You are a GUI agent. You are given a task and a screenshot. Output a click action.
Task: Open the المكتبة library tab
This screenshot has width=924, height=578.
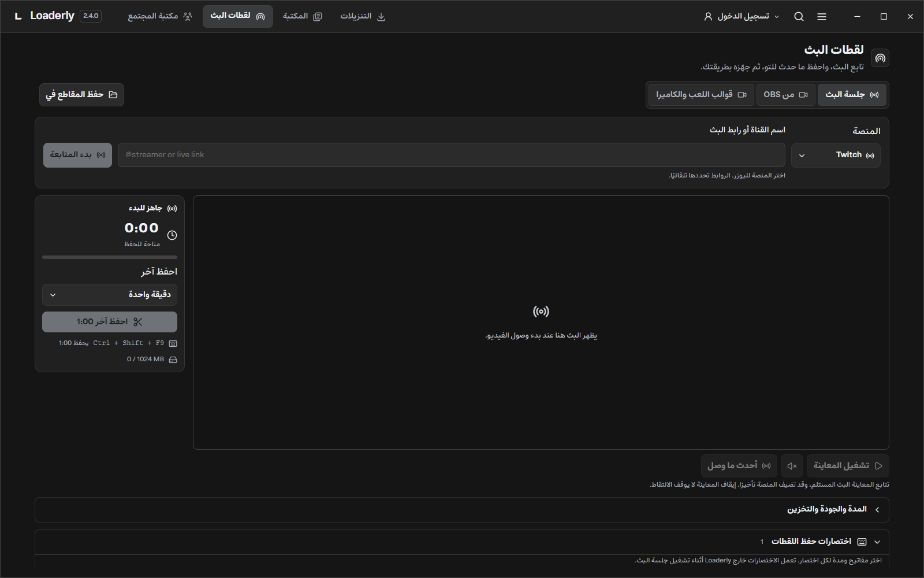click(x=302, y=16)
